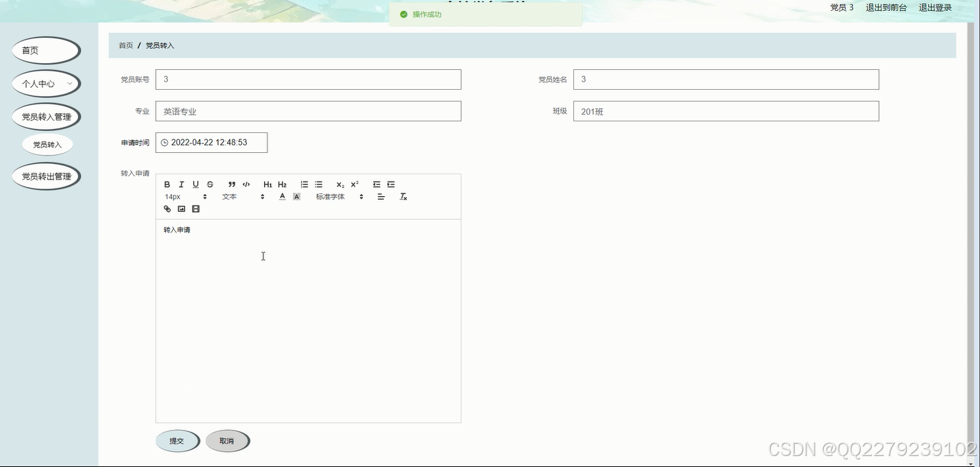Click the 首页 breadcrumb link
Viewport: 980px width, 467px height.
coord(125,45)
